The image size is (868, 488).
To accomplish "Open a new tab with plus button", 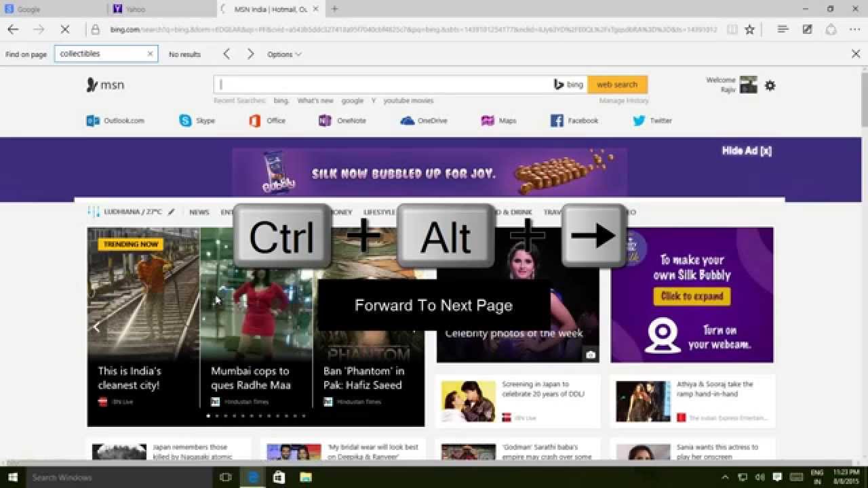I will tap(334, 9).
